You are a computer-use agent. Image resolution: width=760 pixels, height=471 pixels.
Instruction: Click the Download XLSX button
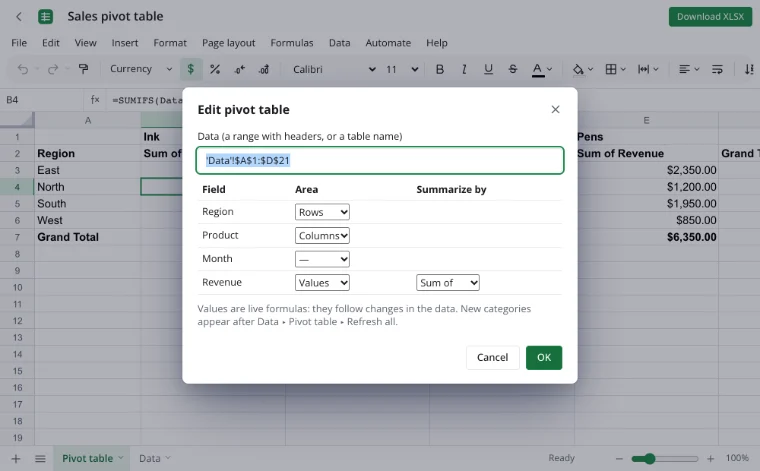[710, 16]
